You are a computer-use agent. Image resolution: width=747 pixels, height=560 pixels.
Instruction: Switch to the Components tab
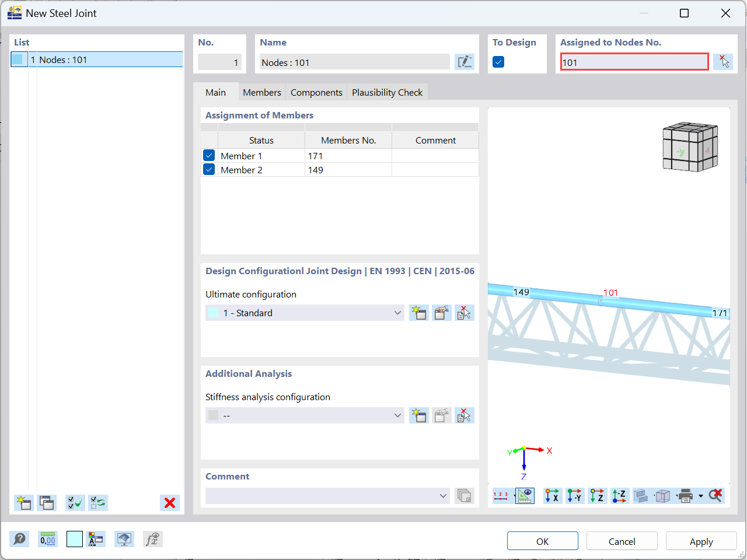[316, 92]
